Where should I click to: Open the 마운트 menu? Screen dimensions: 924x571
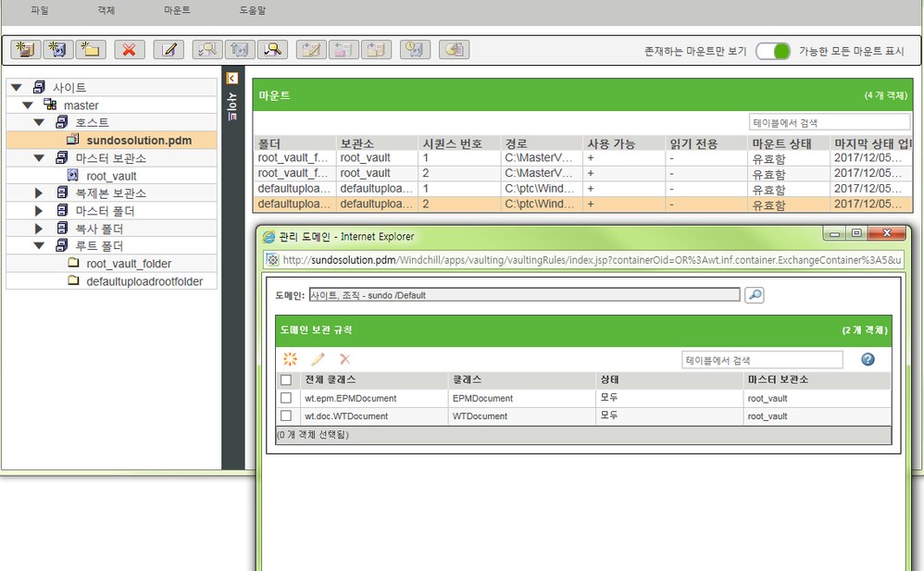coord(177,10)
